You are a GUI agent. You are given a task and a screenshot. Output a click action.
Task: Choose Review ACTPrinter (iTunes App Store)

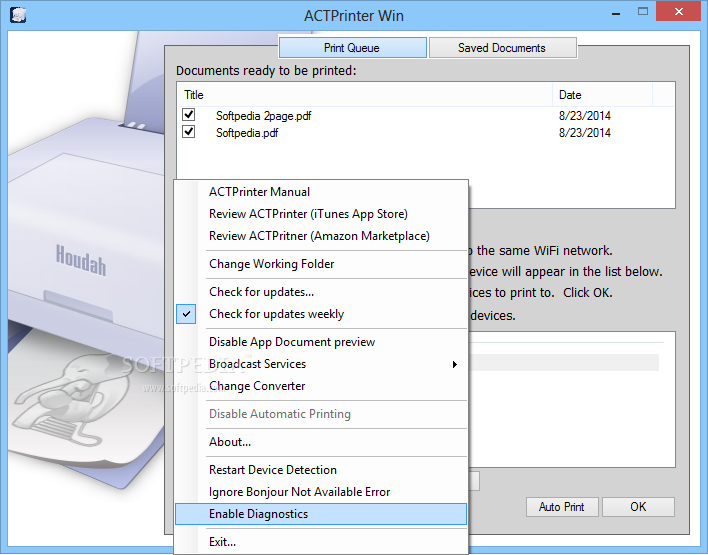(x=321, y=214)
